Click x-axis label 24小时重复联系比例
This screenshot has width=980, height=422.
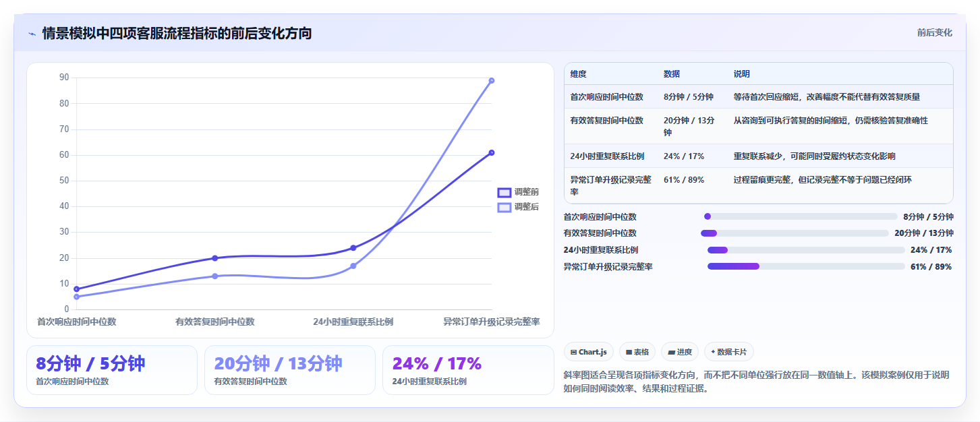tap(353, 322)
